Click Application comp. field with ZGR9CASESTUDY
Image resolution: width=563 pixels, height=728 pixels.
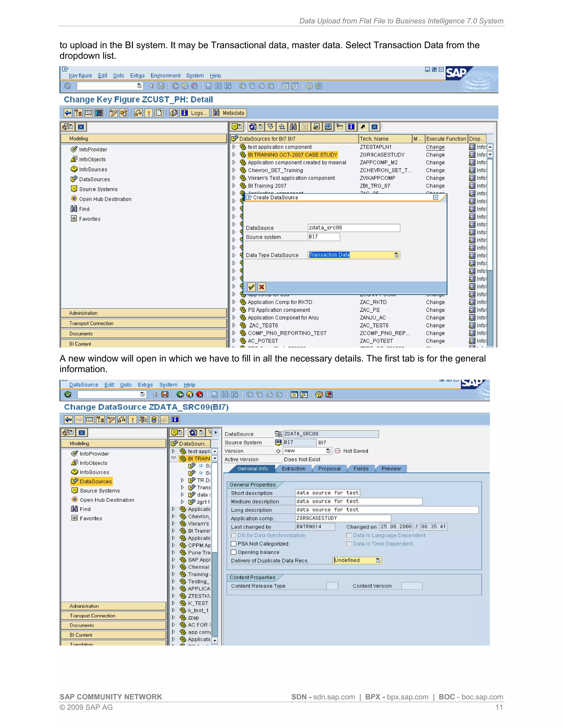[343, 518]
